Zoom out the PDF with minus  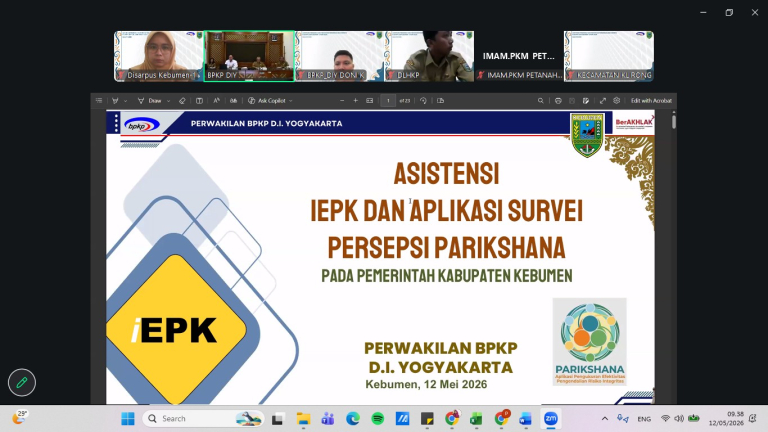(342, 100)
